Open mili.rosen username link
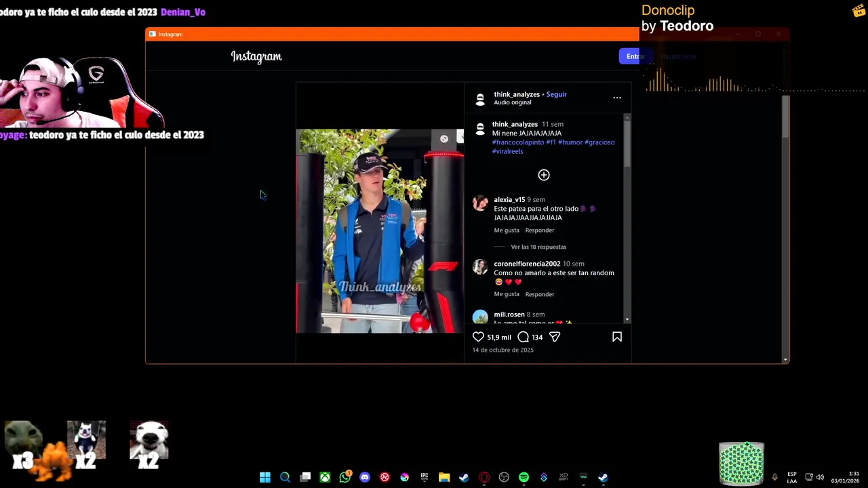This screenshot has height=488, width=868. pos(509,314)
